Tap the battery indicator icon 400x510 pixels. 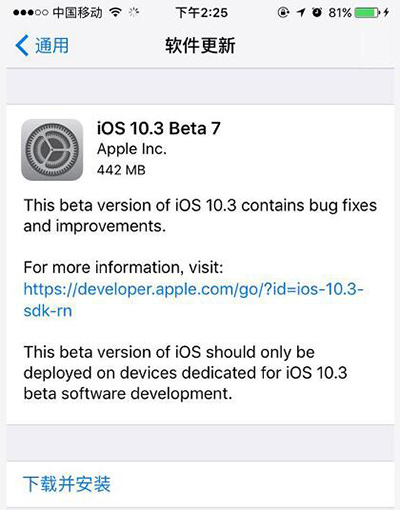tap(368, 13)
